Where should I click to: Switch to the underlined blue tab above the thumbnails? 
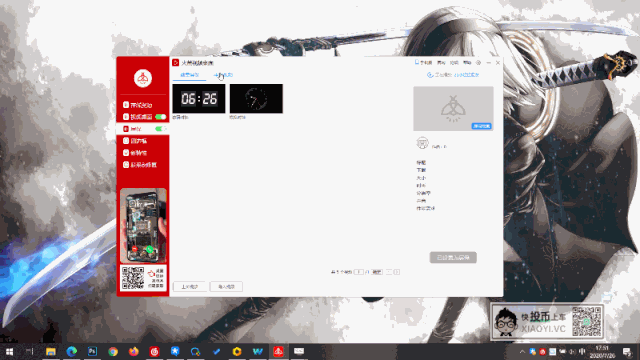pos(189,75)
